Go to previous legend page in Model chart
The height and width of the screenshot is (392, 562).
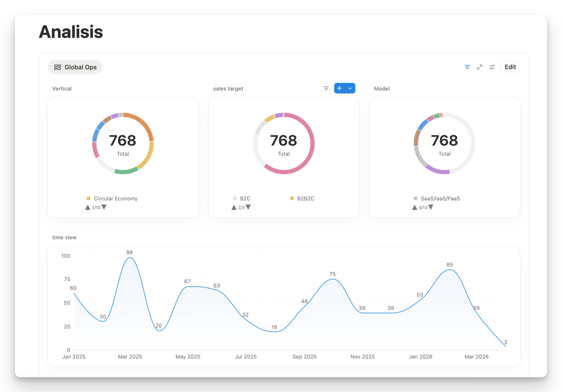pos(415,207)
